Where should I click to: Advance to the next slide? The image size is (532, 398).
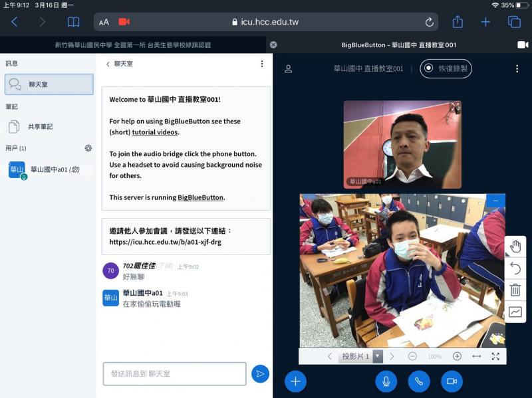(392, 356)
